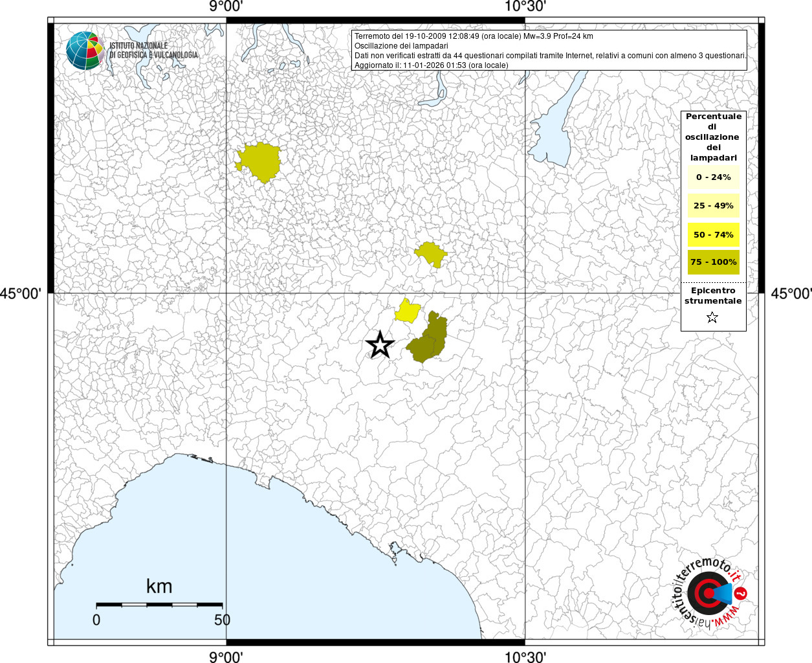Click the 'Percentuale di oscillazione dei lampadari' legend title
This screenshot has height=663, width=812.
[x=713, y=137]
